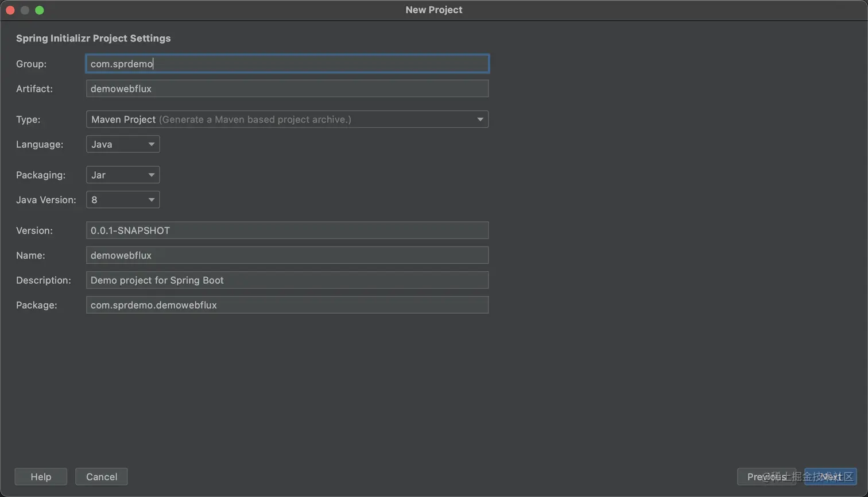Cancel the new project wizard
Image resolution: width=868 pixels, height=497 pixels.
click(x=102, y=477)
